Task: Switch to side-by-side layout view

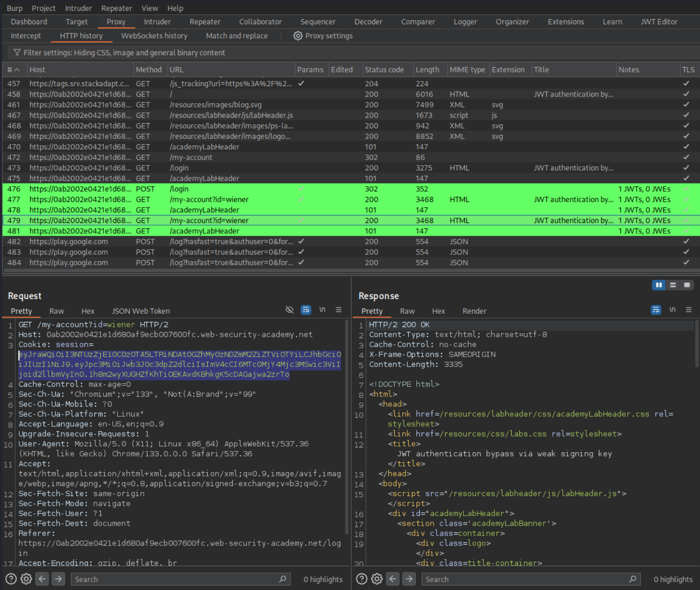Action: 659,285
